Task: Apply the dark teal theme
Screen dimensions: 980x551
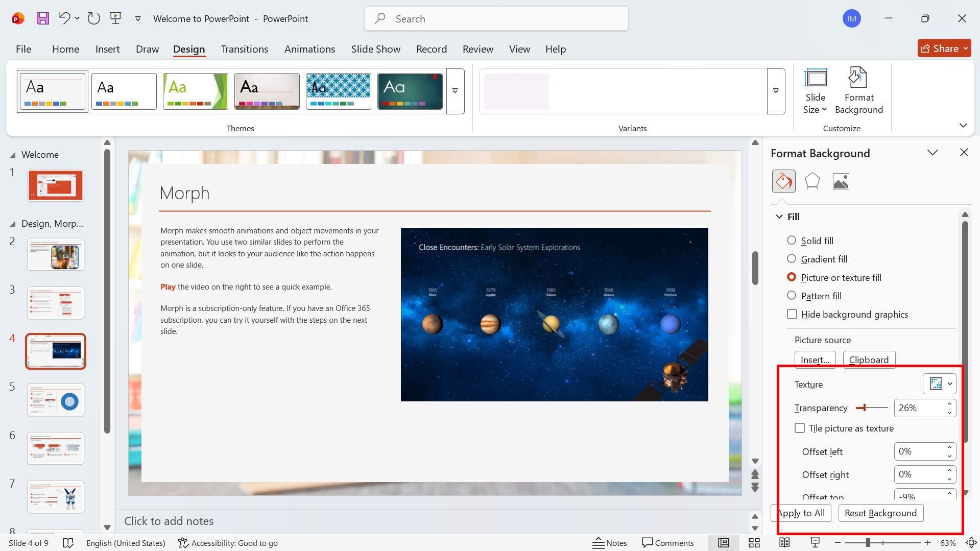Action: [410, 91]
